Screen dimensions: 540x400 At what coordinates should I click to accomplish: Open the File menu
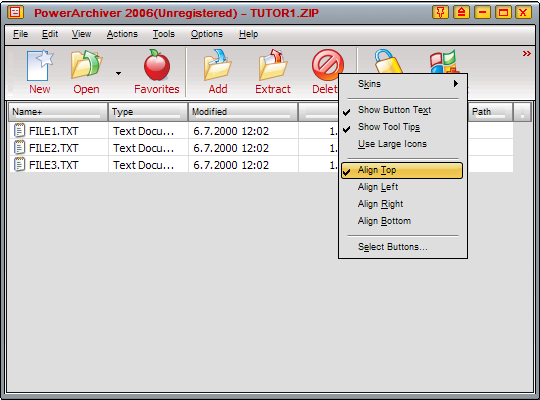20,34
